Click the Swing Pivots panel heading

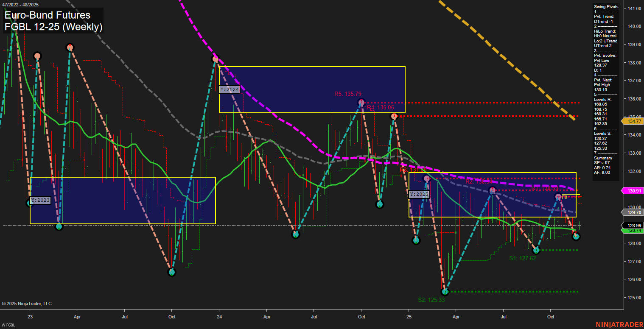tap(606, 7)
